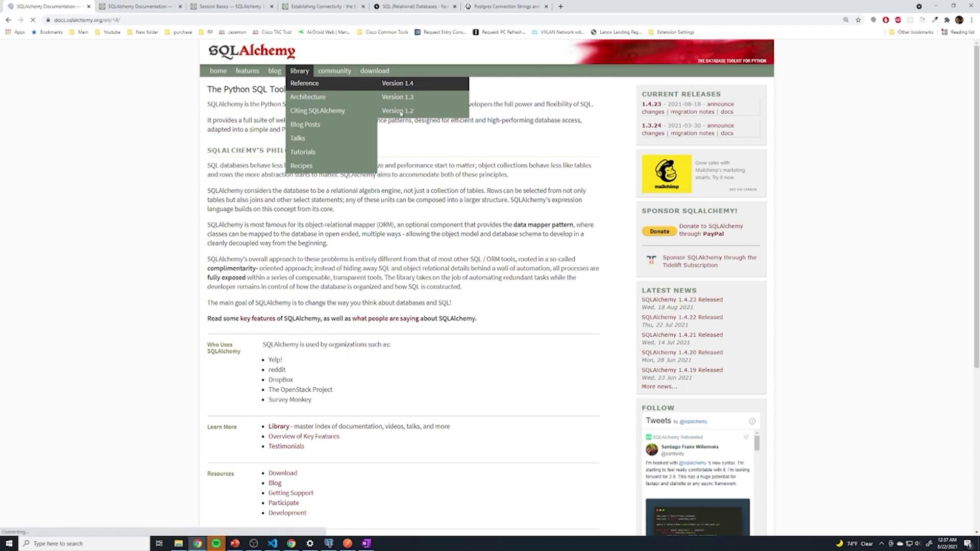The image size is (980, 551).
Task: Click the Tweets info icon
Action: coord(752,421)
